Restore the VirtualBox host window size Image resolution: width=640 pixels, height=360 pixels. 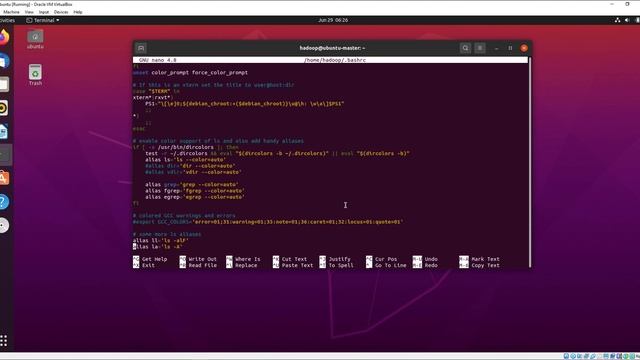point(627,4)
